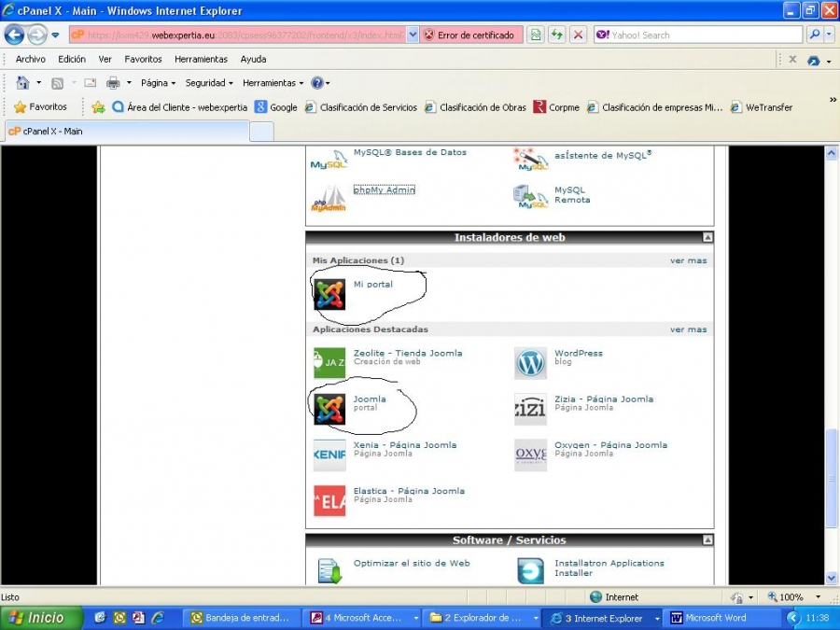Click the Help question mark icon

coord(317,83)
